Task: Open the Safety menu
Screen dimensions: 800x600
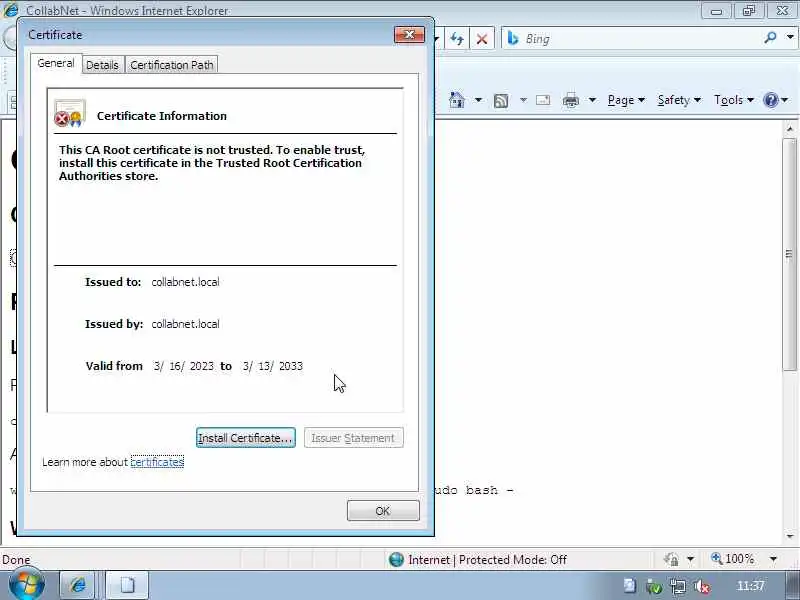Action: point(679,100)
